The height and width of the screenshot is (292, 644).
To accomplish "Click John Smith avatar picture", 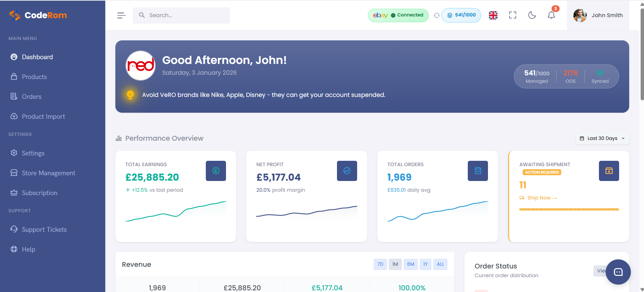I will [x=580, y=15].
